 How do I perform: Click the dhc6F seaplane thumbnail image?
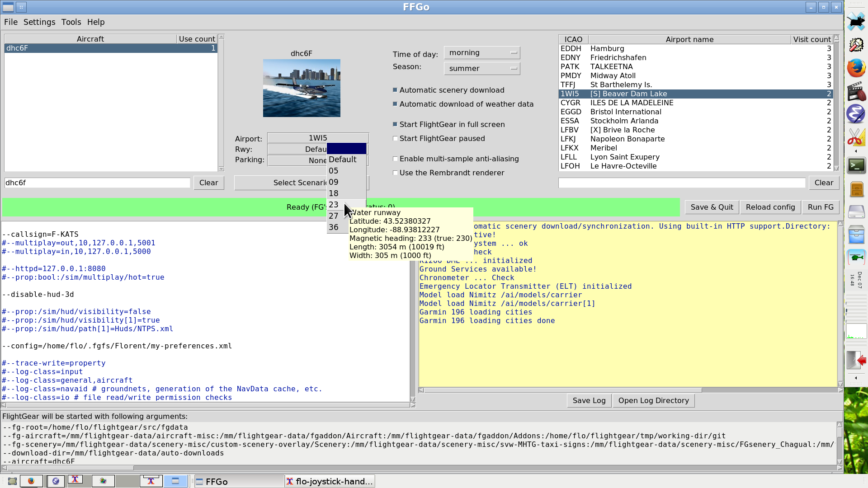pos(302,88)
